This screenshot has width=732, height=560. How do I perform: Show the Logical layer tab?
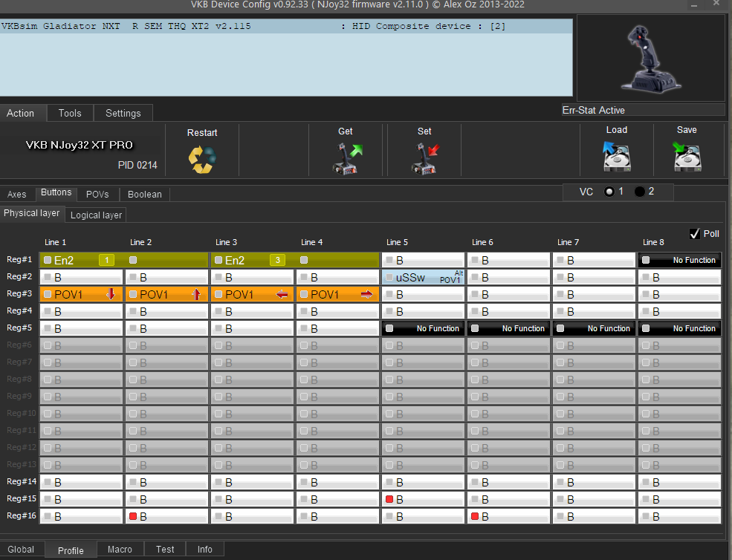(x=96, y=215)
